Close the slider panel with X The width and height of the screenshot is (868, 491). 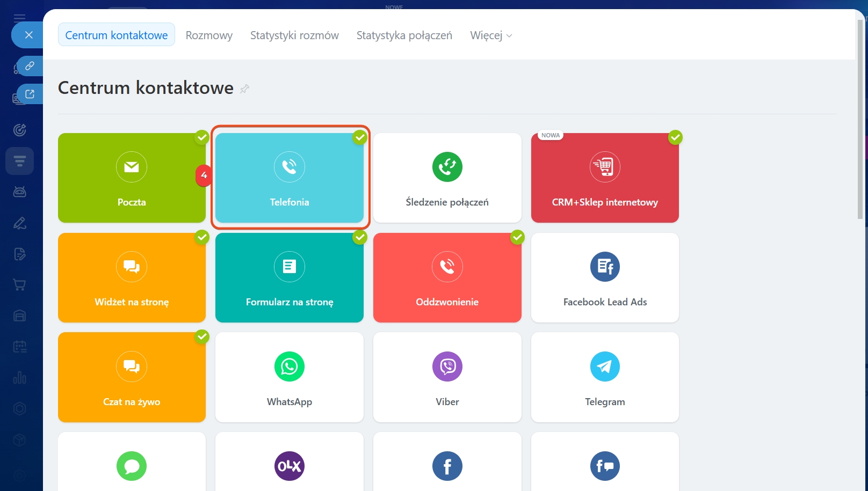pyautogui.click(x=29, y=35)
